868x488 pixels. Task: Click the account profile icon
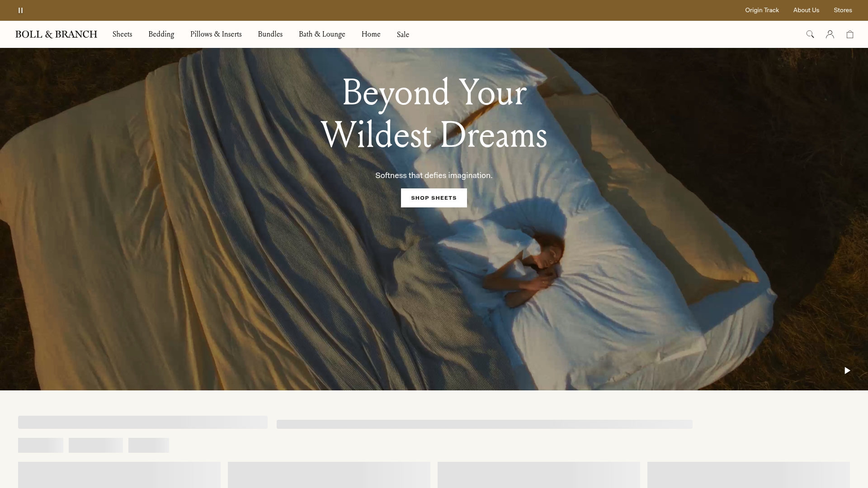(830, 34)
